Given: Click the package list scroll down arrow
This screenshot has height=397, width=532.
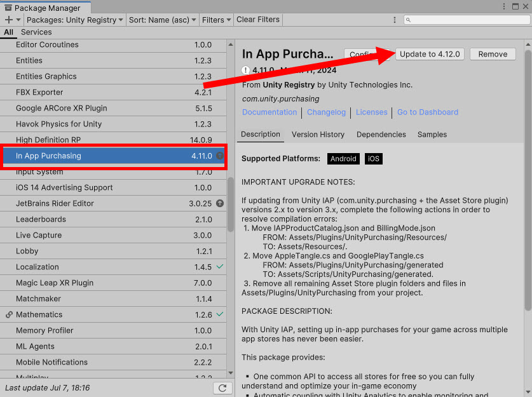Looking at the screenshot, I should [231, 373].
